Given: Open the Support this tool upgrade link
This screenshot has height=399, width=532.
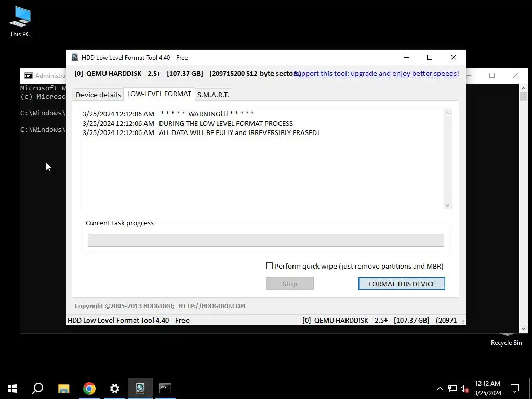Looking at the screenshot, I should click(376, 73).
